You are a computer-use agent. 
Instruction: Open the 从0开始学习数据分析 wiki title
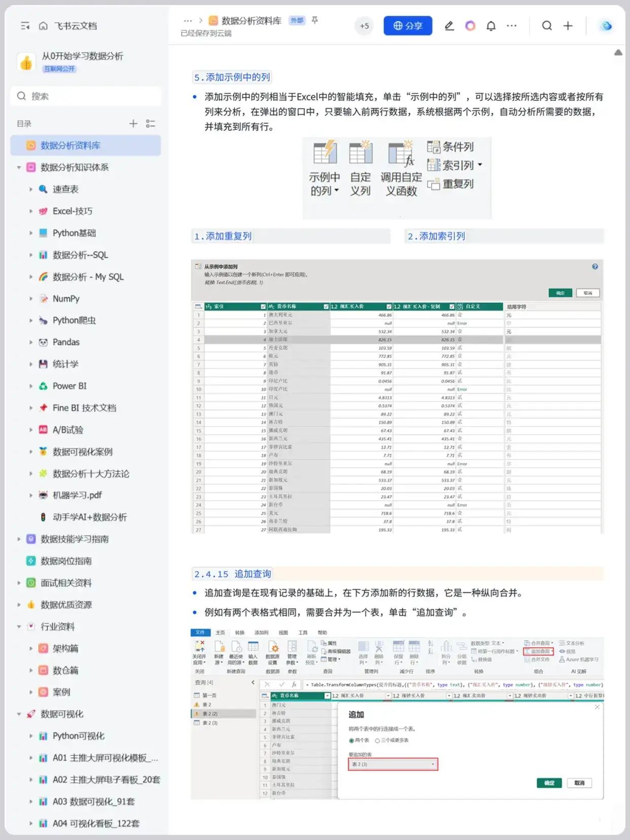click(82, 56)
